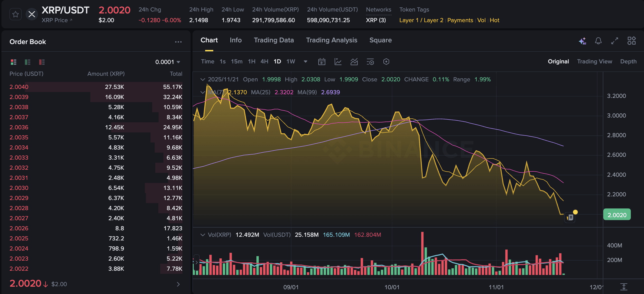Collapse the Vol(XRP) volume pane
644x294 pixels.
point(203,235)
